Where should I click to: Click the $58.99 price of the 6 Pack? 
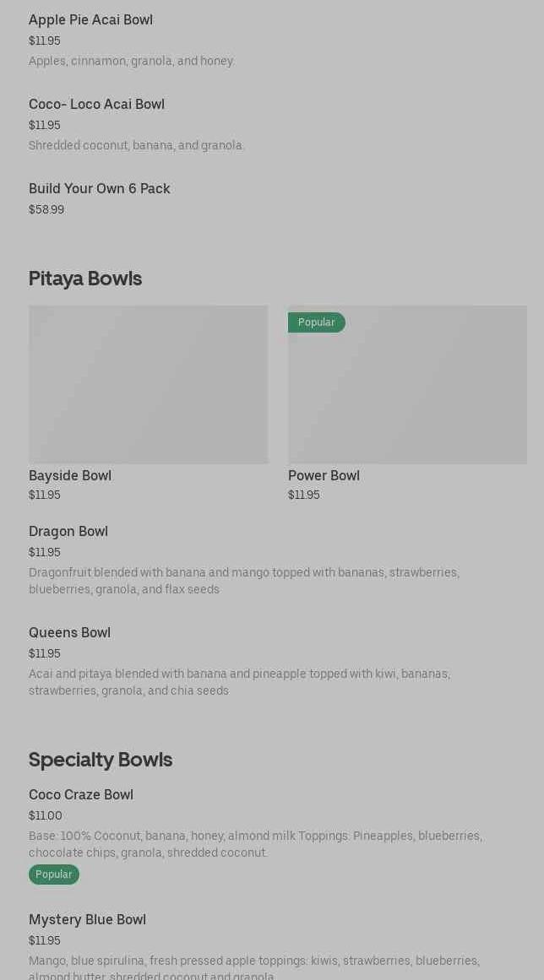[46, 209]
